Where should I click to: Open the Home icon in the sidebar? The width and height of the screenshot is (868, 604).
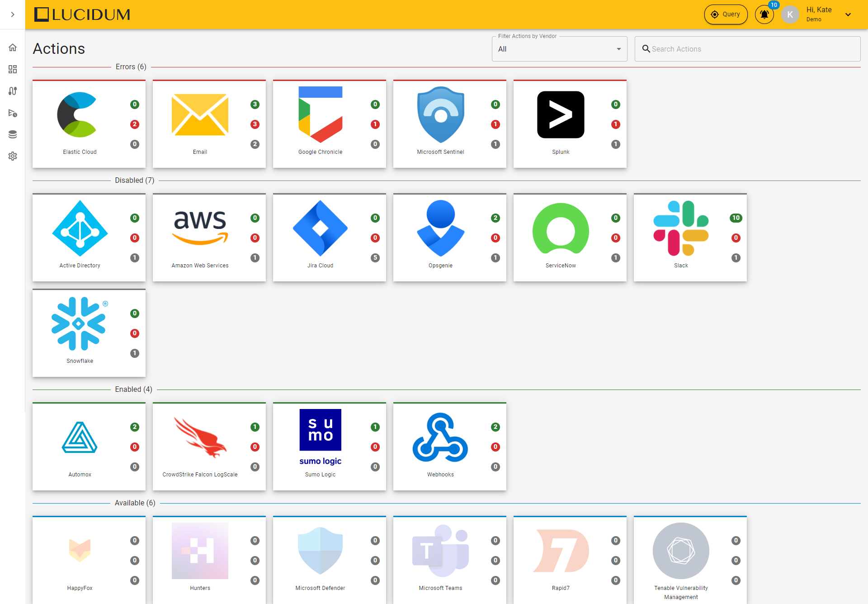click(x=13, y=48)
